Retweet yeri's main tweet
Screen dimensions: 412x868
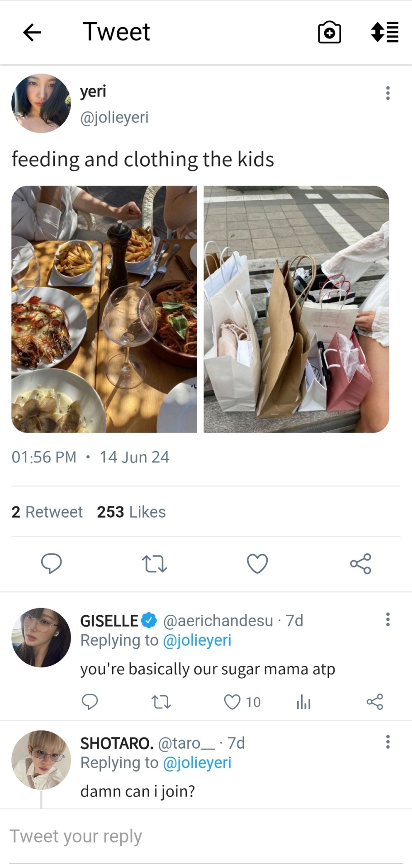pos(154,564)
